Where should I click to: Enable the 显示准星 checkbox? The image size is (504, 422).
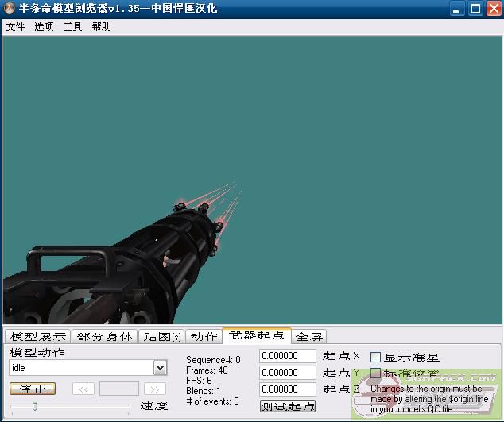coord(376,358)
